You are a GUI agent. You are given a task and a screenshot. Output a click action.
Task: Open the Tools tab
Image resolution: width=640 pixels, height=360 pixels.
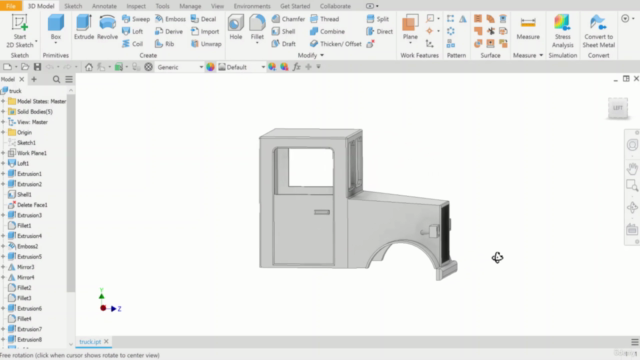(x=162, y=6)
